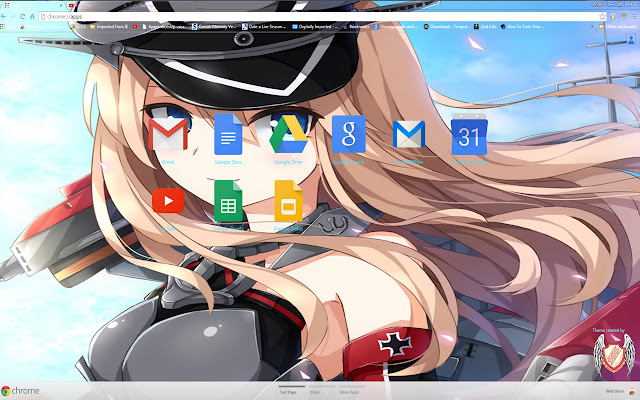Open the Google Drive app icon
The height and width of the screenshot is (400, 640).
pos(288,134)
